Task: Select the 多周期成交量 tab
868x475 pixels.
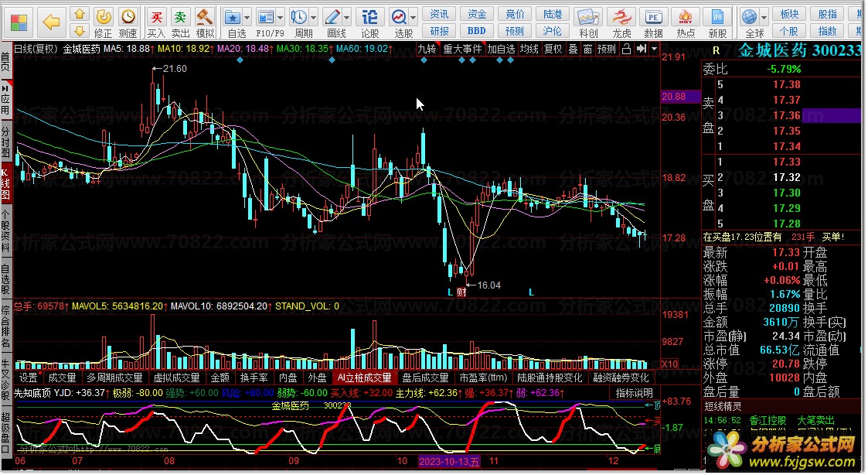Action: tap(114, 378)
